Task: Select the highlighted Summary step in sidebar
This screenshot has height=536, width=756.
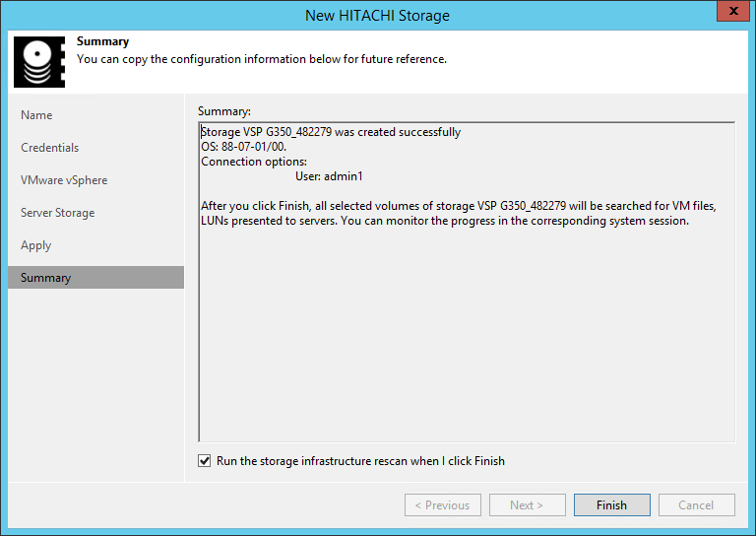Action: (x=45, y=278)
